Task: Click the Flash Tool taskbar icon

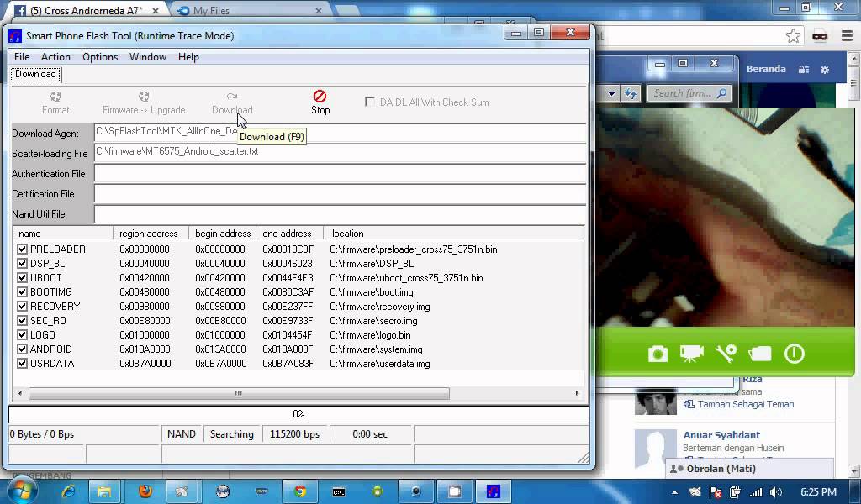Action: point(493,491)
